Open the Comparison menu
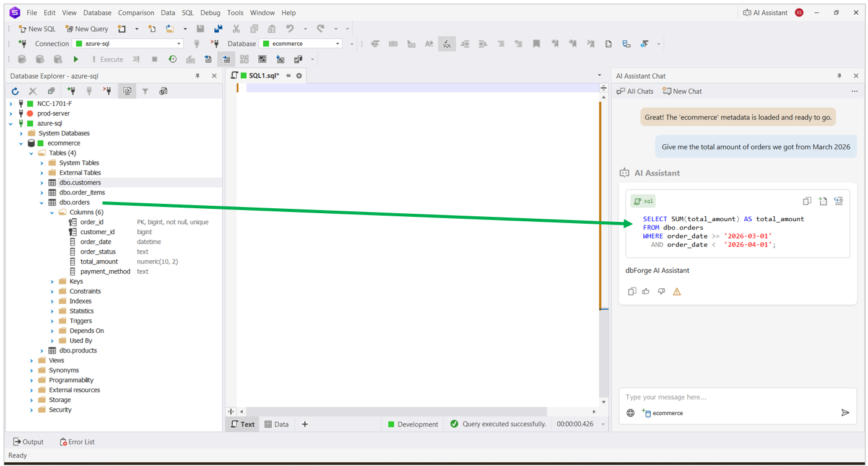The image size is (868, 466). point(136,12)
